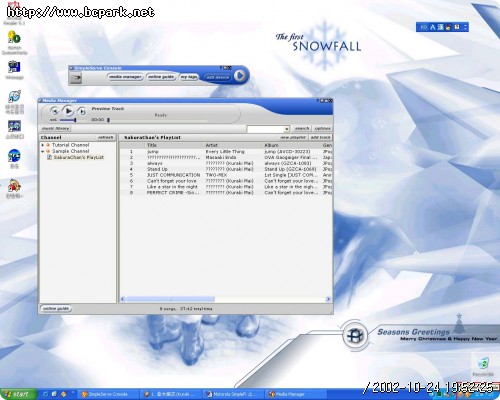500x400 pixels.
Task: Adjust the volume slider in Media Manager
Action: coord(68,120)
